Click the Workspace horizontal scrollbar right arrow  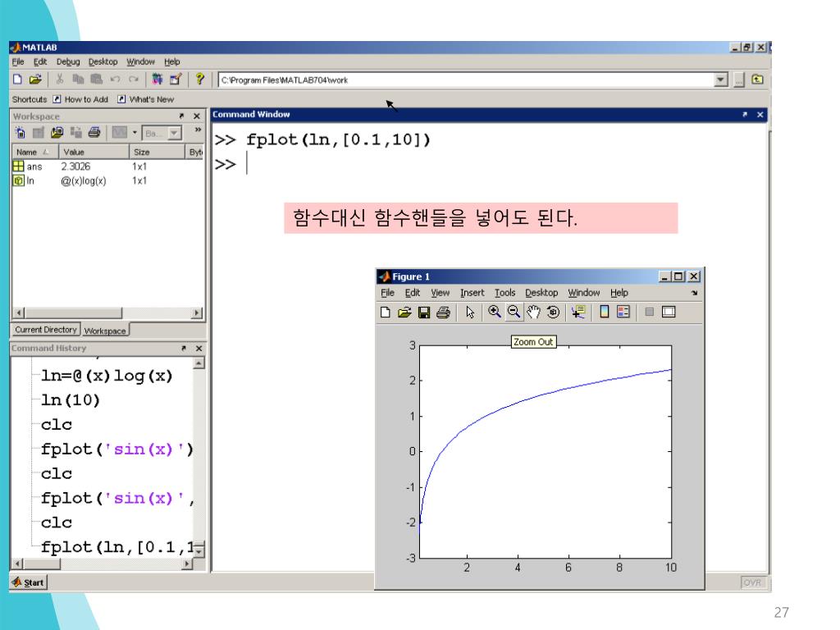197,313
